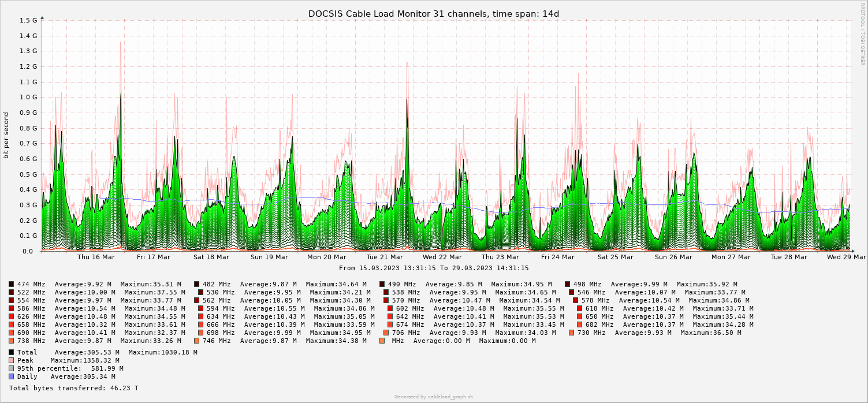Viewport: 868px width, 403px height.
Task: Click the 'Total bytes transferred' text
Action: [74, 389]
